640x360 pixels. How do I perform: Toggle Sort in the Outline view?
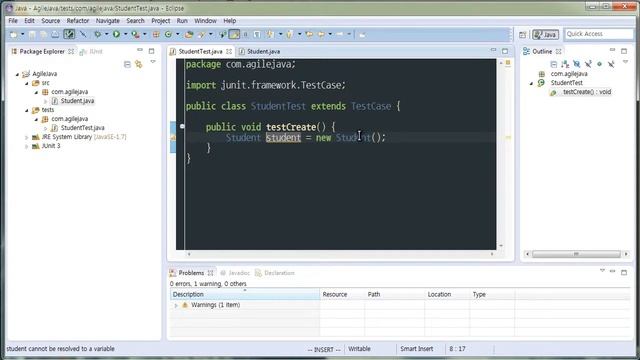565,64
